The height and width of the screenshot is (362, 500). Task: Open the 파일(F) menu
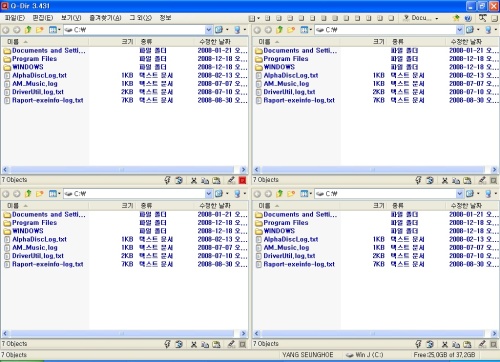(x=15, y=18)
